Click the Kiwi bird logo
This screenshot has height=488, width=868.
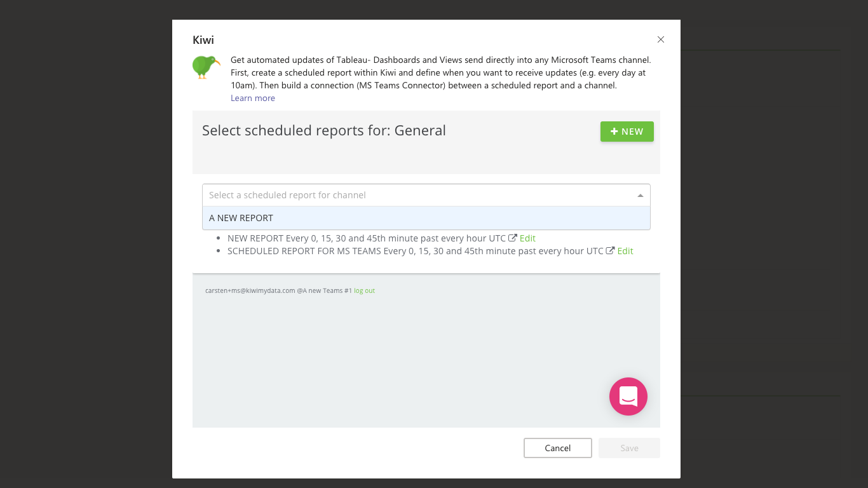[x=206, y=67]
